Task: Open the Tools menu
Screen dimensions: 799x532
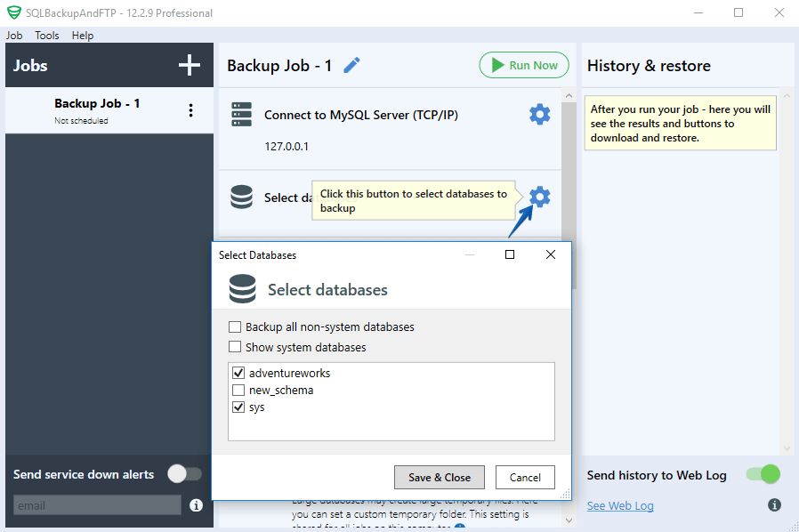Action: pyautogui.click(x=47, y=36)
